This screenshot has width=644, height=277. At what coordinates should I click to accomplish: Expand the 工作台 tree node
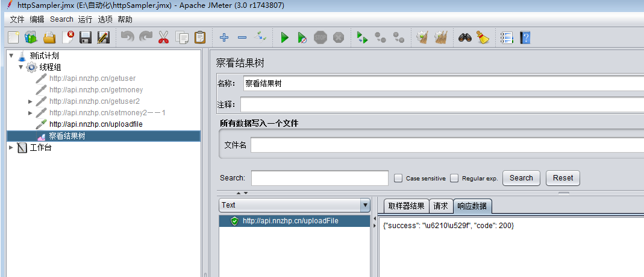coord(11,147)
